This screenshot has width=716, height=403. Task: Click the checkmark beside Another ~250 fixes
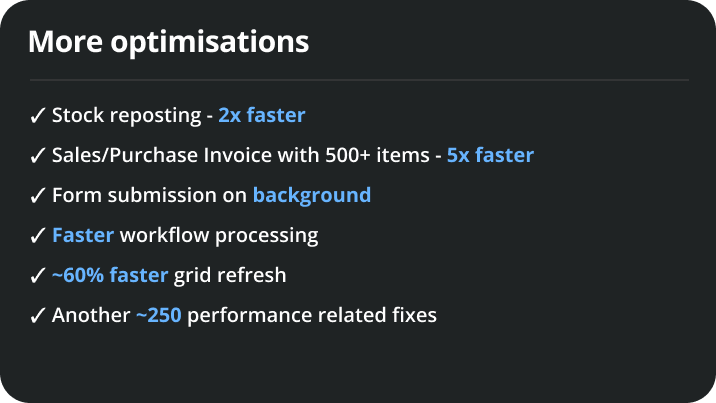[37, 316]
